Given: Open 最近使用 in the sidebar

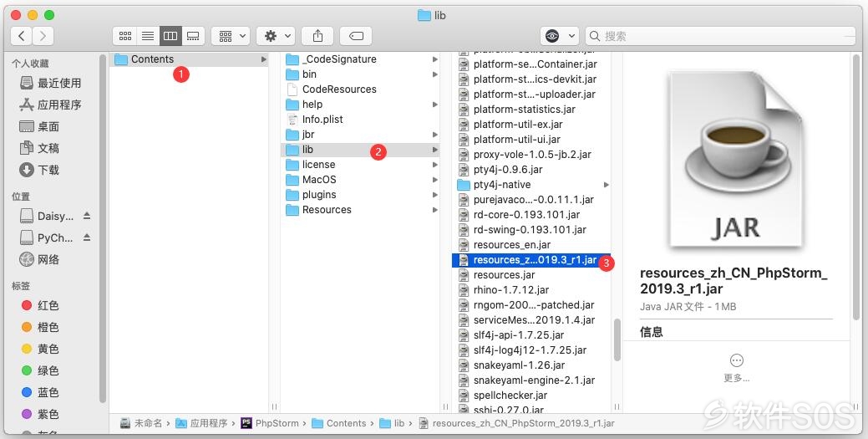Looking at the screenshot, I should click(x=51, y=83).
